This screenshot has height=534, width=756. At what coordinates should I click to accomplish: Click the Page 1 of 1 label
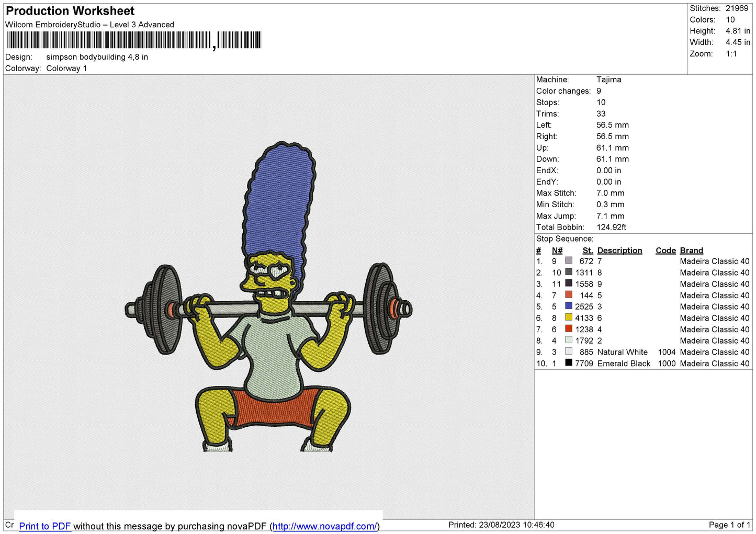[x=728, y=525]
